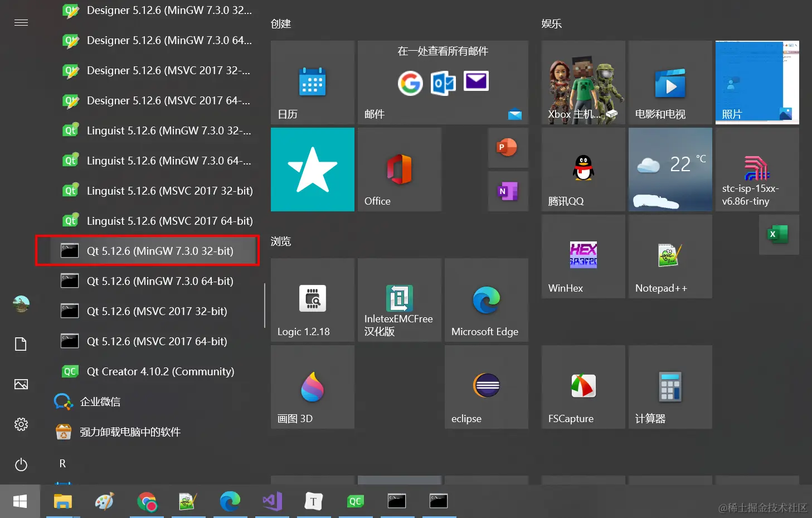Screen dimensions: 812x518
Task: Open Visual Studio from taskbar
Action: point(272,501)
